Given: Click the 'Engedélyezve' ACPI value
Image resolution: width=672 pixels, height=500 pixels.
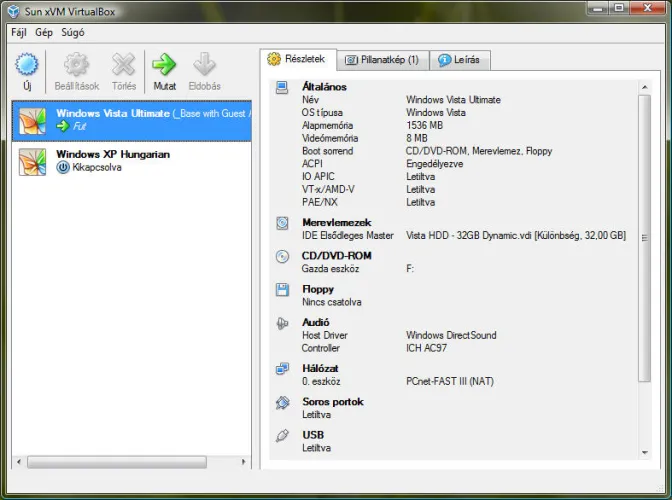Looking at the screenshot, I should (x=434, y=164).
